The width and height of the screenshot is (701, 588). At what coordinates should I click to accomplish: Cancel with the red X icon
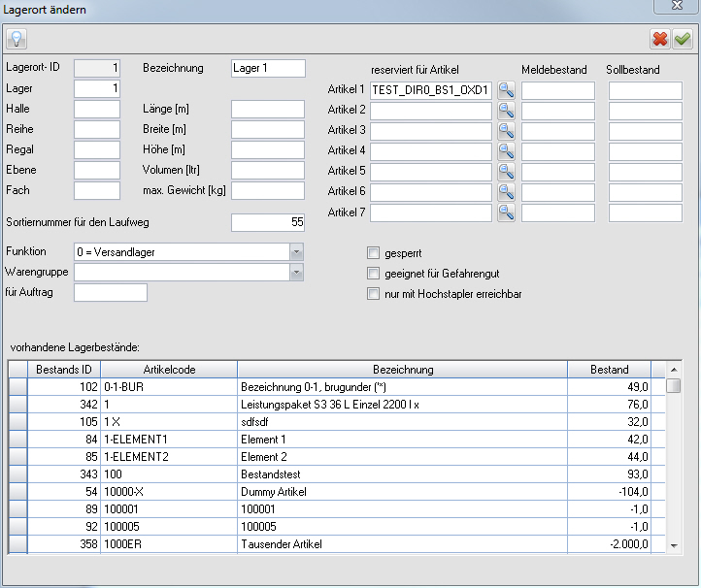660,39
